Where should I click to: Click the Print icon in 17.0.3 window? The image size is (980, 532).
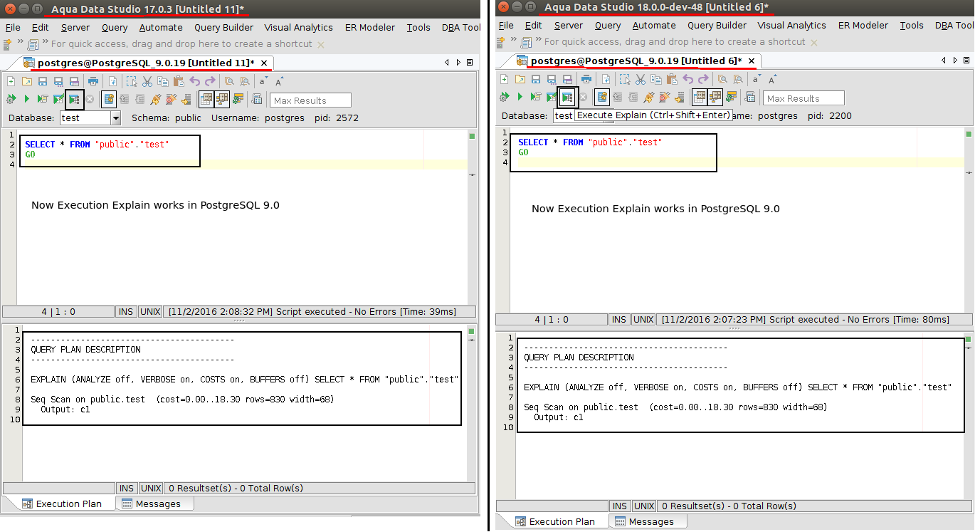point(93,81)
